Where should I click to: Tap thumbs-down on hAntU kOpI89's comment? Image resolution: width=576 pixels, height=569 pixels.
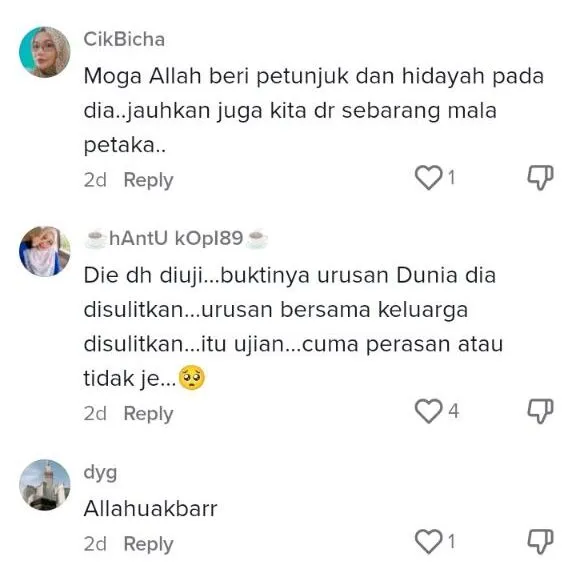pyautogui.click(x=540, y=411)
